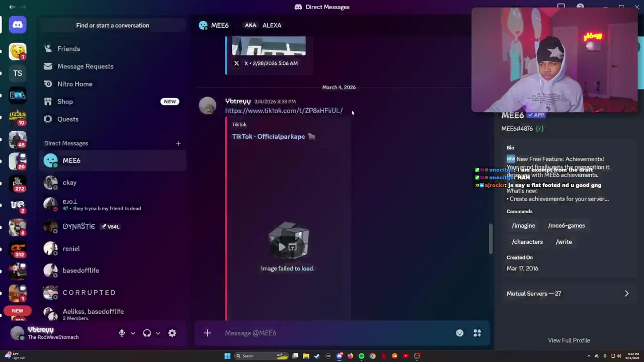Viewport: 644px width, 362px height.
Task: Open conversation with reniel
Action: 113,248
